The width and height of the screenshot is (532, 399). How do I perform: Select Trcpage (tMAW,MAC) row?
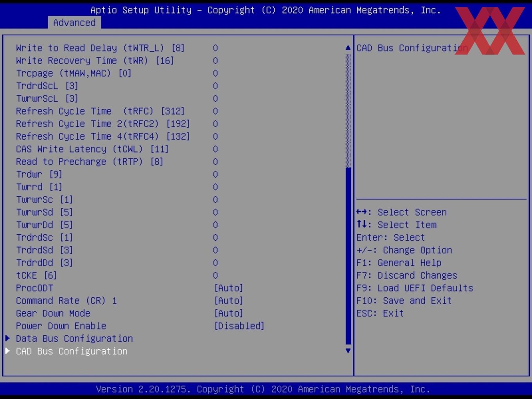117,73
